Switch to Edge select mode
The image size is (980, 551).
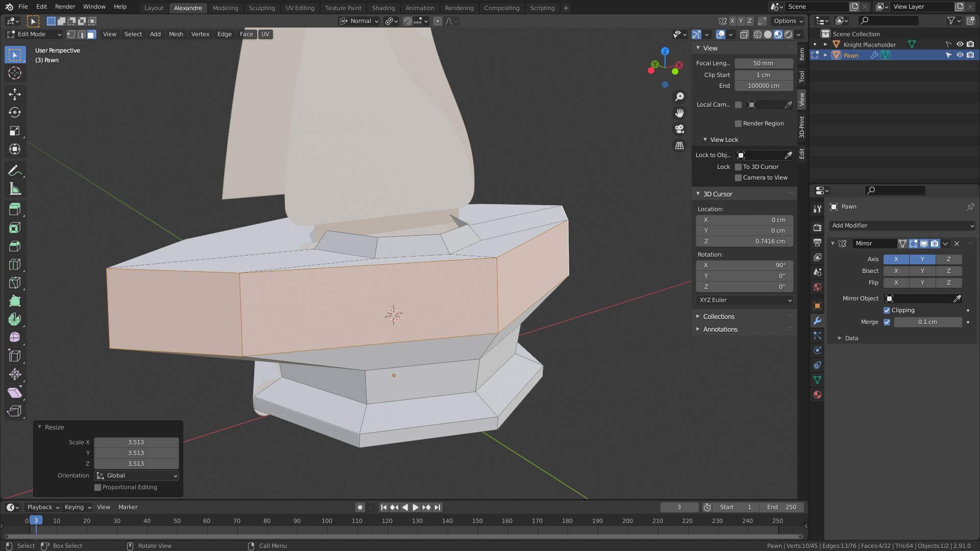pos(81,34)
